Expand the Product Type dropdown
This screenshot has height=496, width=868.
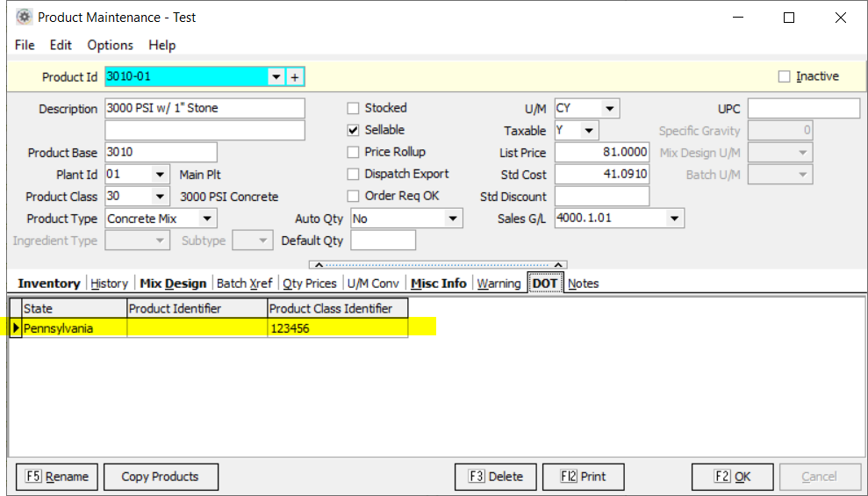pyautogui.click(x=207, y=219)
